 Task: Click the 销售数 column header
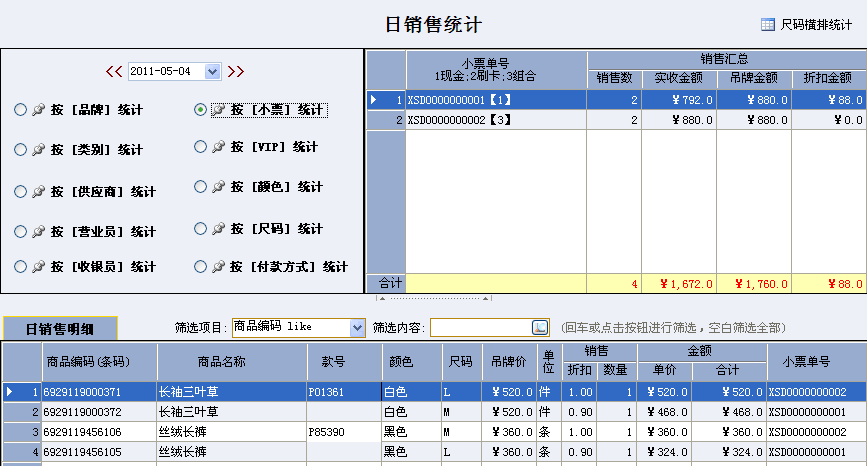[x=614, y=78]
